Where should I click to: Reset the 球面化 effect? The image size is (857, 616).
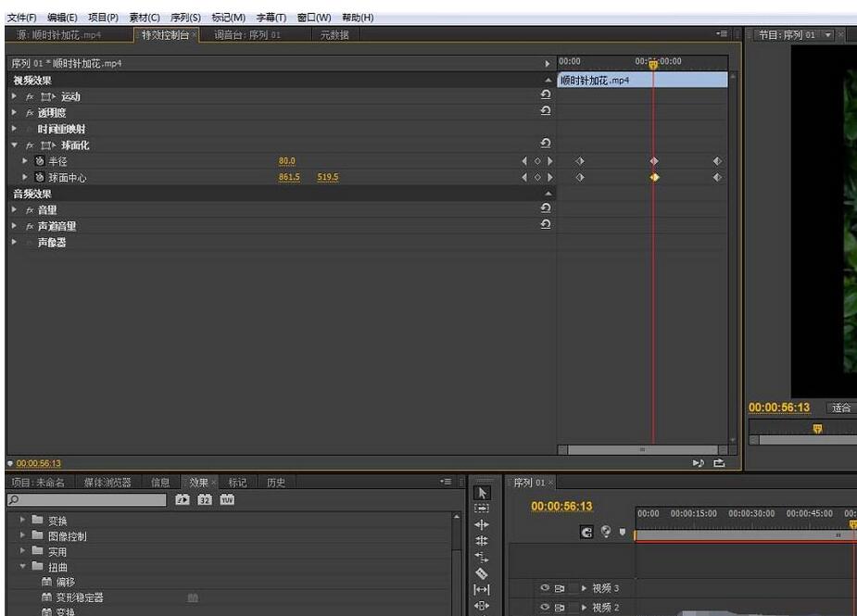click(x=545, y=145)
